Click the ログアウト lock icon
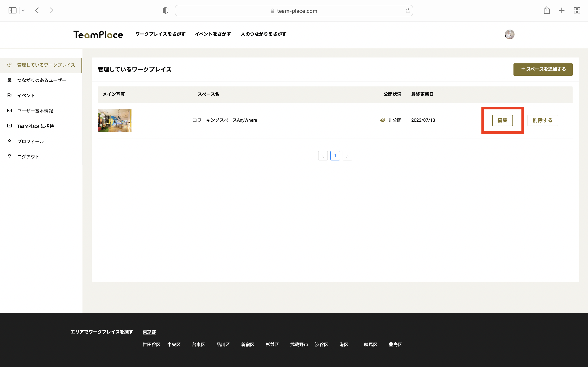588x367 pixels. pyautogui.click(x=9, y=156)
